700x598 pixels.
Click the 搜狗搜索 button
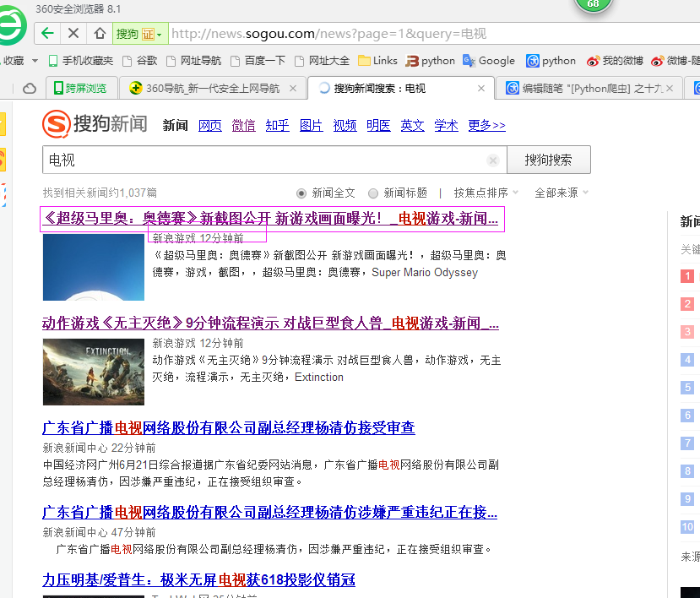click(549, 160)
